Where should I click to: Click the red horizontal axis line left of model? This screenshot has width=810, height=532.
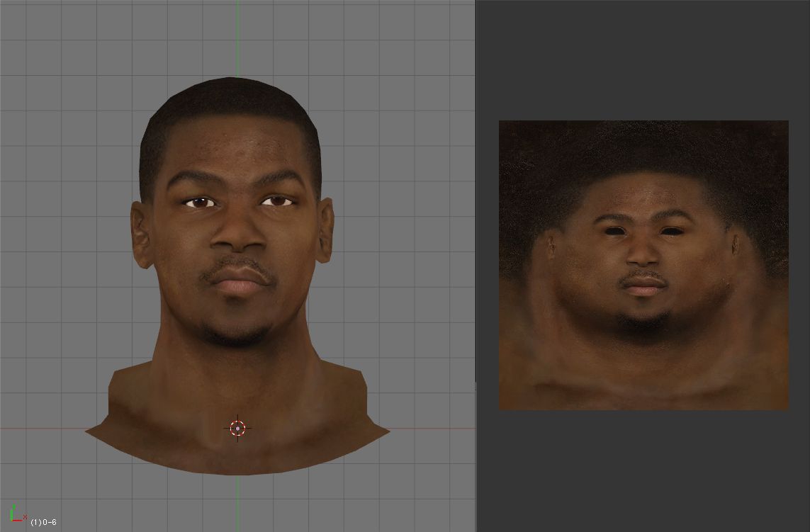(x=43, y=429)
